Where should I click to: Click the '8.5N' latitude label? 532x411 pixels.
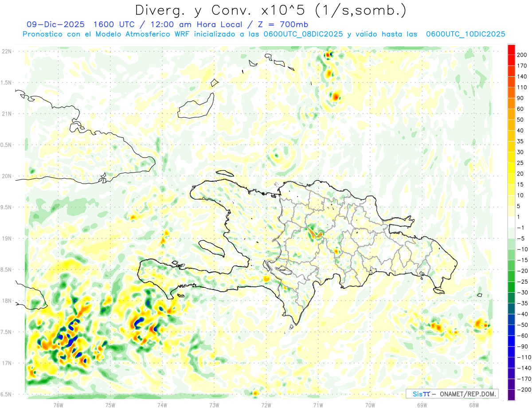click(6, 270)
